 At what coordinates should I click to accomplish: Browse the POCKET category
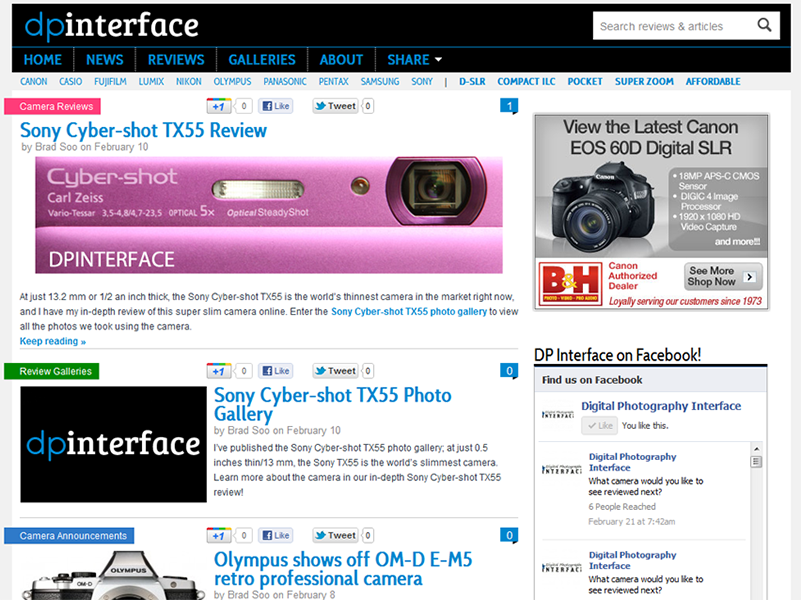tap(585, 82)
